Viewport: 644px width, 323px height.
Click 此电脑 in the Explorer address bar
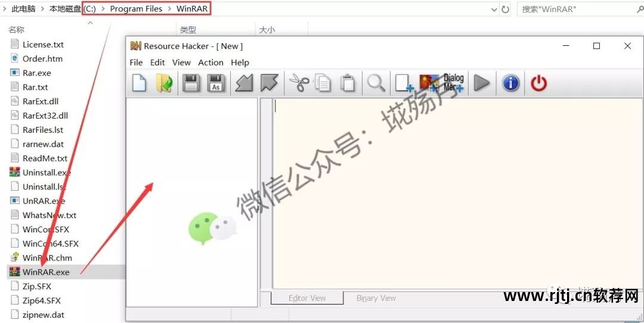tap(23, 8)
